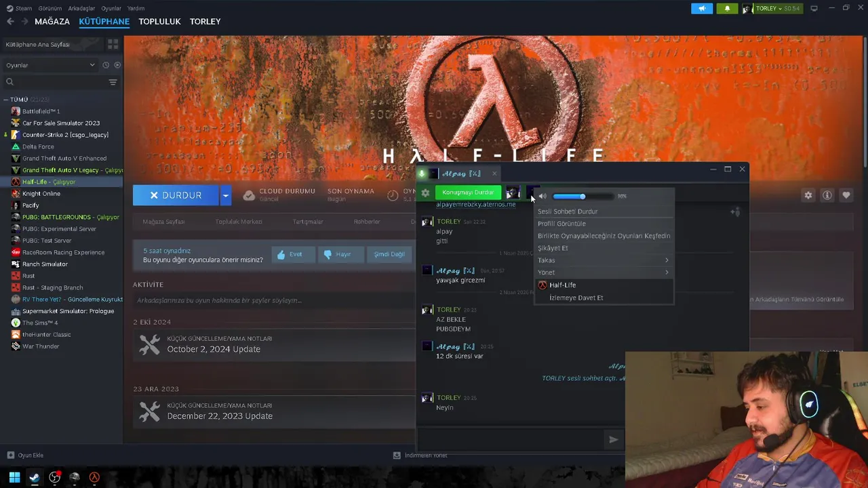Click the Half-Life icon in taskbar

tap(94, 477)
